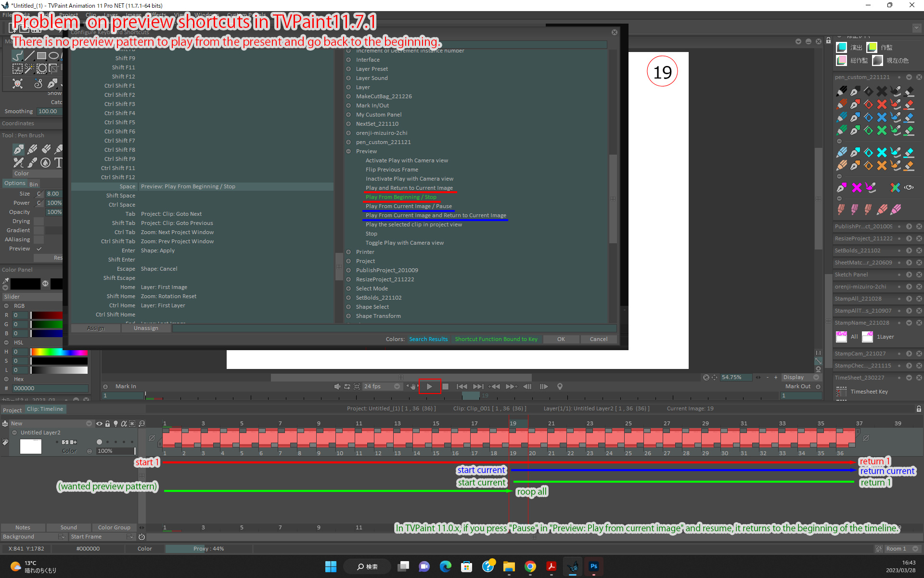Toggle the fit-to-frame playback icon
The width and height of the screenshot is (924, 578).
[357, 386]
